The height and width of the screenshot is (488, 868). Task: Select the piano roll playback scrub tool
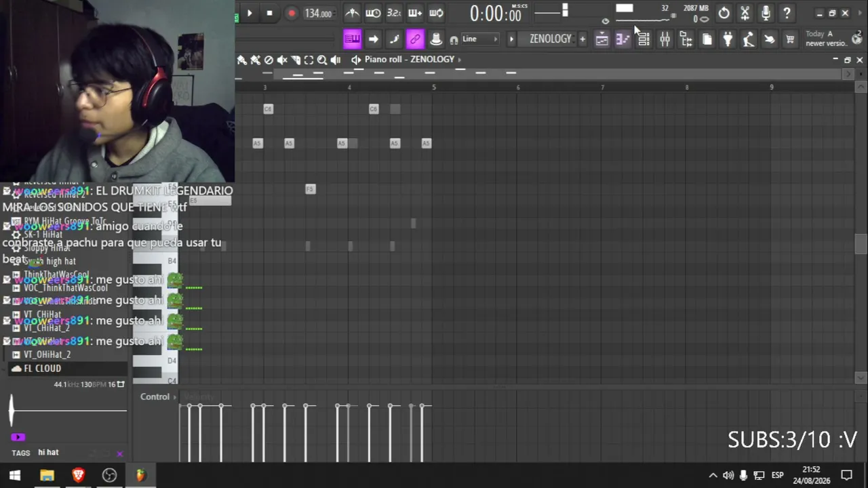pos(336,60)
